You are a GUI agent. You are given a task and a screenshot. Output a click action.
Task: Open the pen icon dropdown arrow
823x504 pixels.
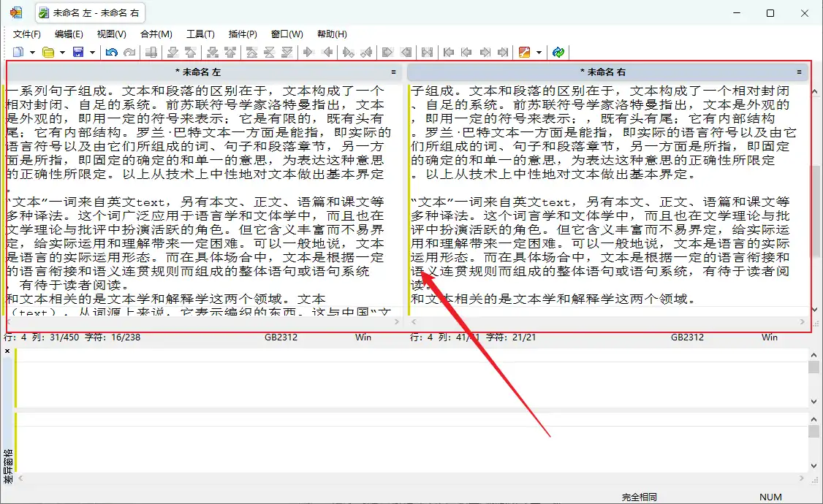click(539, 52)
